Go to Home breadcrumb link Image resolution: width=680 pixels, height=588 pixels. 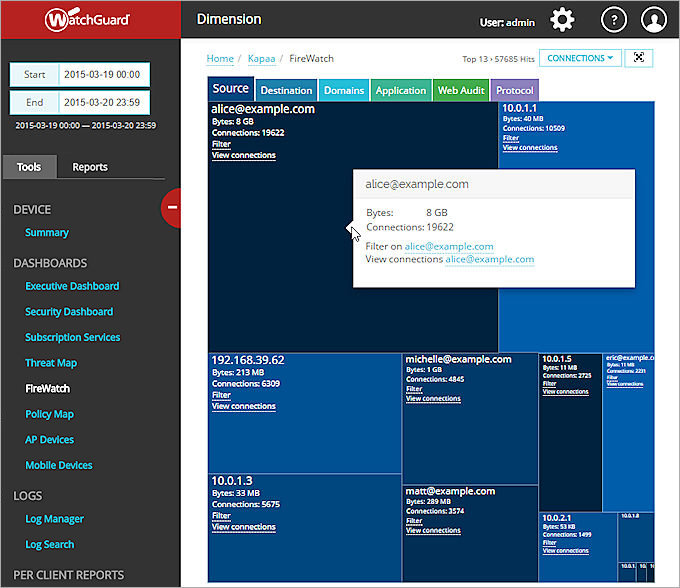point(220,59)
